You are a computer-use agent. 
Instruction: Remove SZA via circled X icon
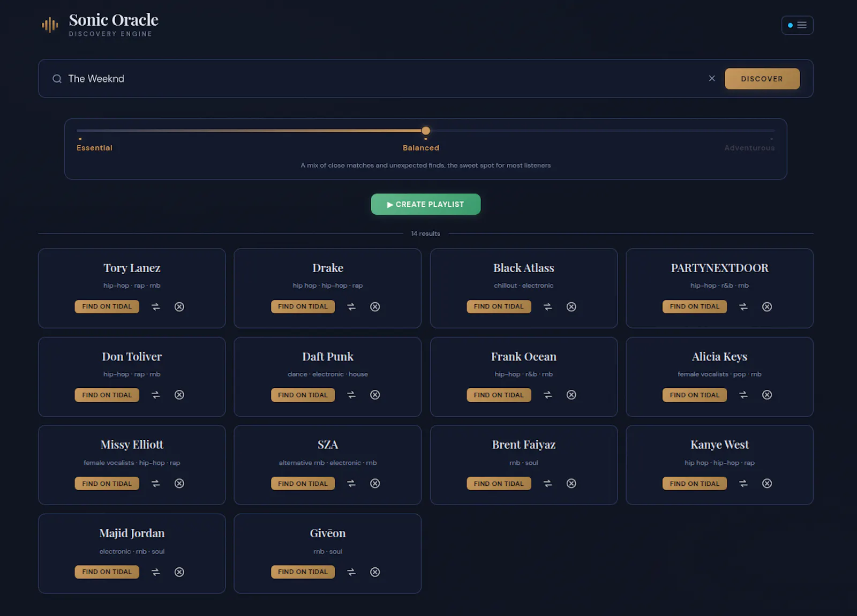coord(375,484)
